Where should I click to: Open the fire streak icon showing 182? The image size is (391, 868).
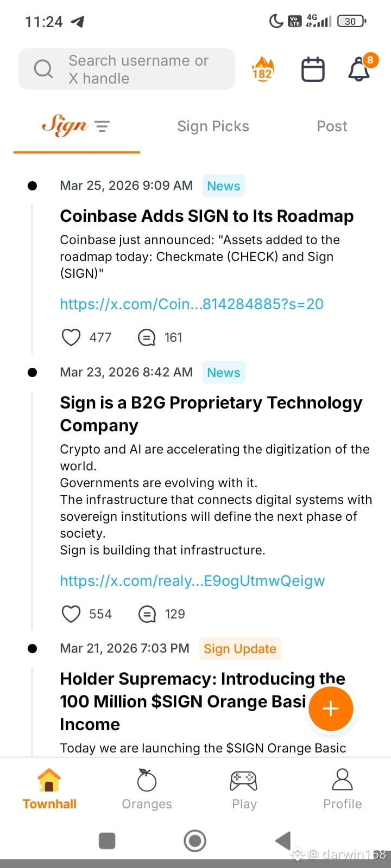[262, 69]
